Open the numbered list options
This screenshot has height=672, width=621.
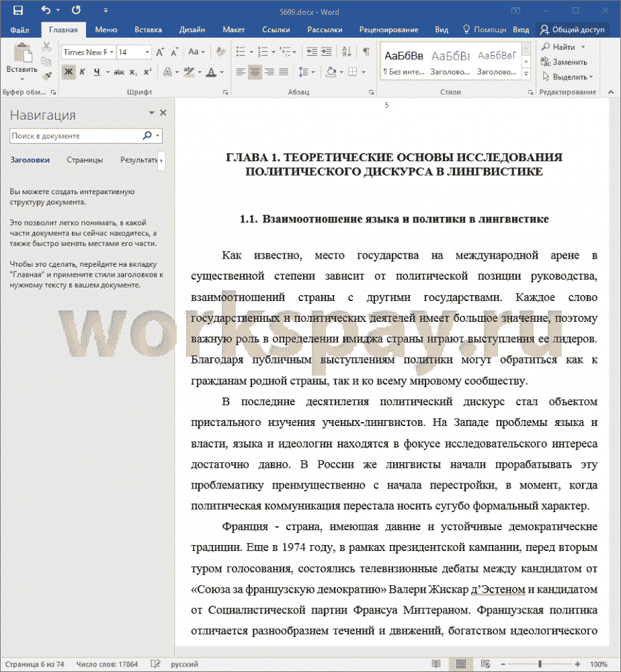(274, 52)
